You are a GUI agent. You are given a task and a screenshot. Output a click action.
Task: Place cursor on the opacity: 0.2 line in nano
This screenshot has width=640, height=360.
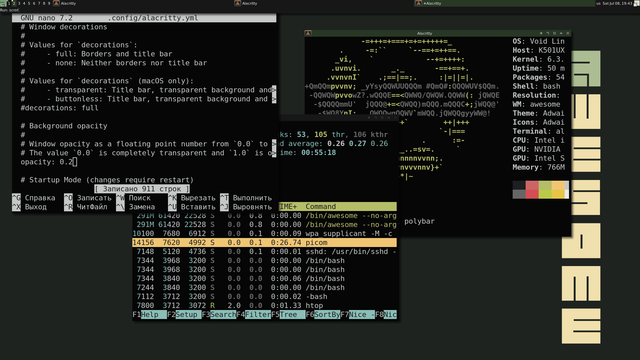click(49, 162)
